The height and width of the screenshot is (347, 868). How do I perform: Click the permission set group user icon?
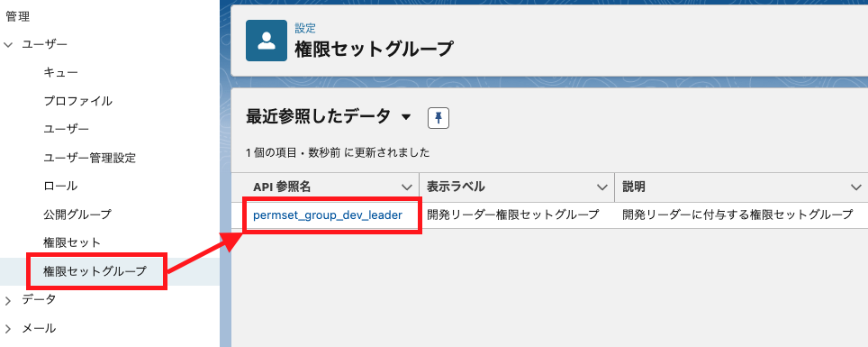click(267, 41)
